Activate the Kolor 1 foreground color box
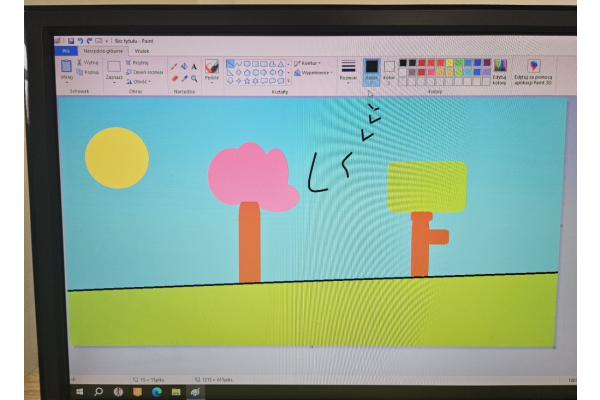 371,69
